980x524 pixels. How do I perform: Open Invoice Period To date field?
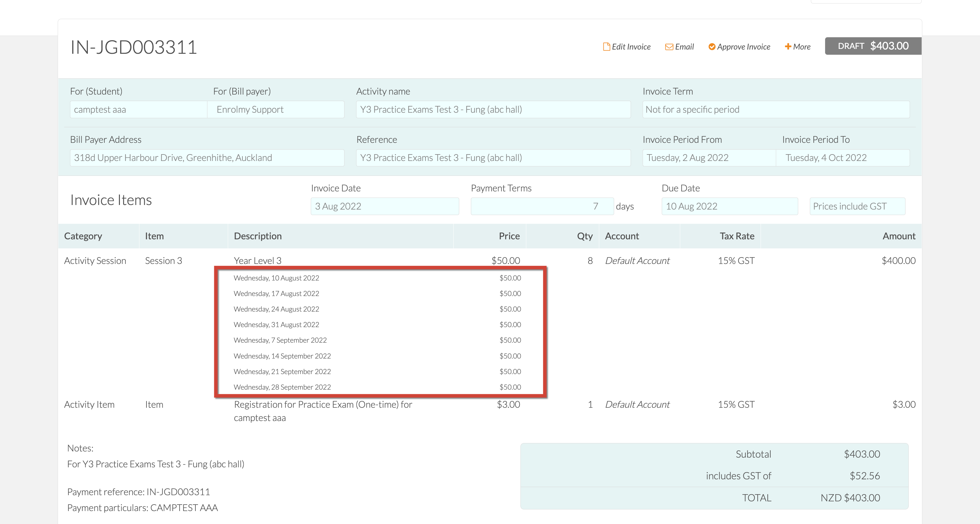(843, 158)
